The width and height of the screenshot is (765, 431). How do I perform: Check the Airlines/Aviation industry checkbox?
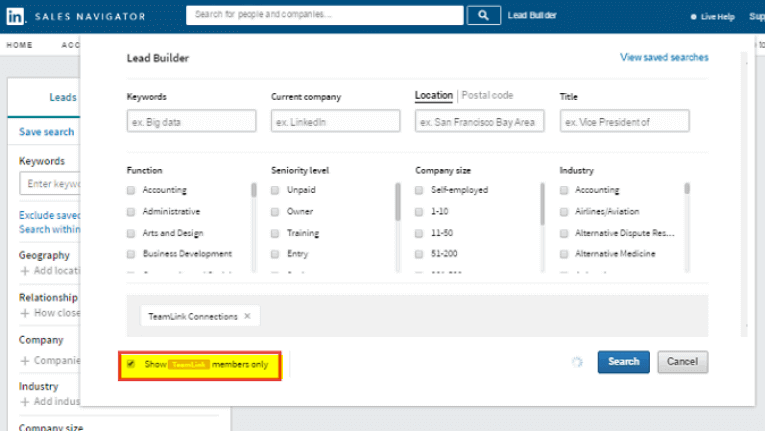click(x=564, y=212)
